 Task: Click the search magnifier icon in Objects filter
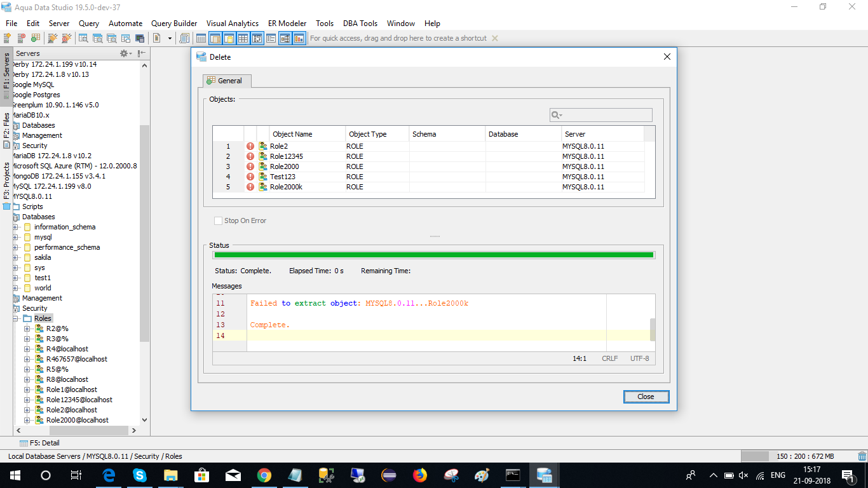pos(556,115)
